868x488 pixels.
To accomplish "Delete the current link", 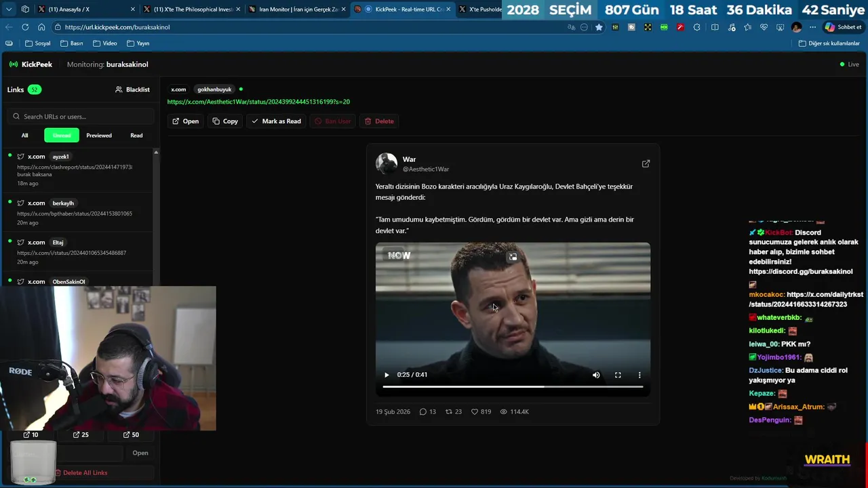I will pos(379,121).
